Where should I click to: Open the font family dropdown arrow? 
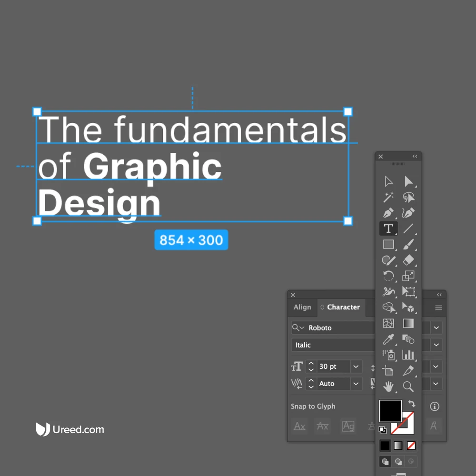(436, 327)
